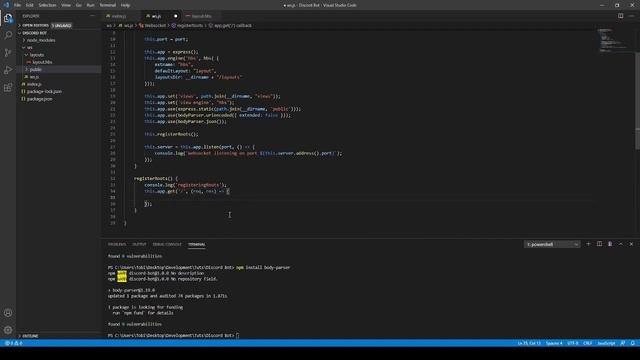The width and height of the screenshot is (640, 360).
Task: Close the terminal panel
Action: (x=631, y=244)
